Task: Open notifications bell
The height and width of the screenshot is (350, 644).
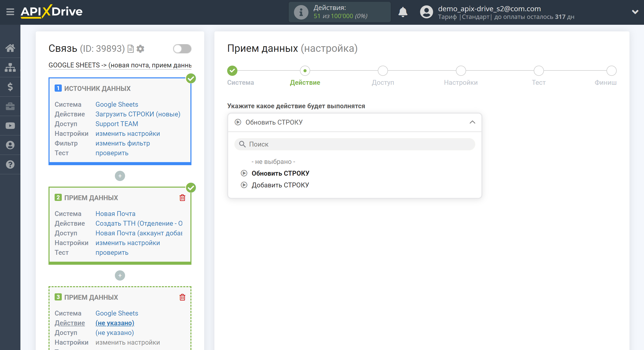Action: [x=403, y=12]
